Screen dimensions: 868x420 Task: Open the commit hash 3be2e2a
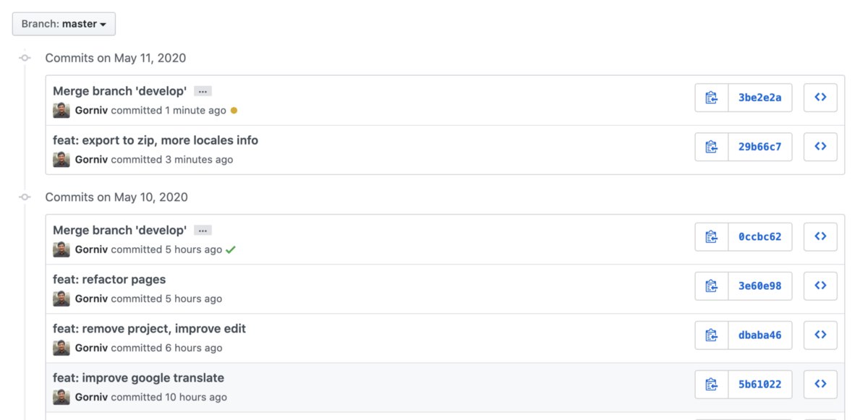[x=759, y=98]
